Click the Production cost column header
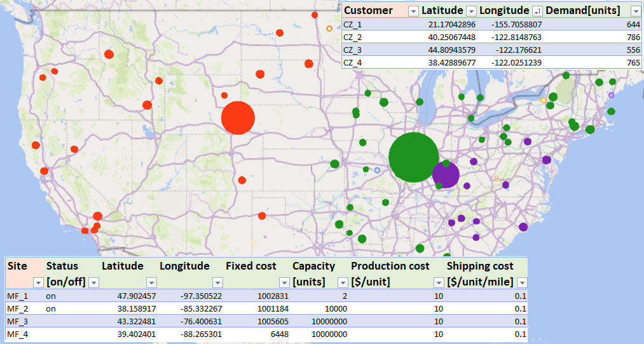Screen dimensions: 644x344 [x=390, y=266]
